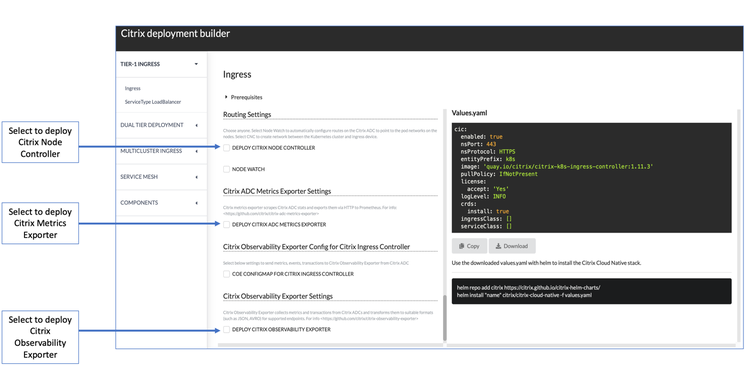The image size is (750, 378).
Task: Click the logLevel: INFO line
Action: click(483, 197)
